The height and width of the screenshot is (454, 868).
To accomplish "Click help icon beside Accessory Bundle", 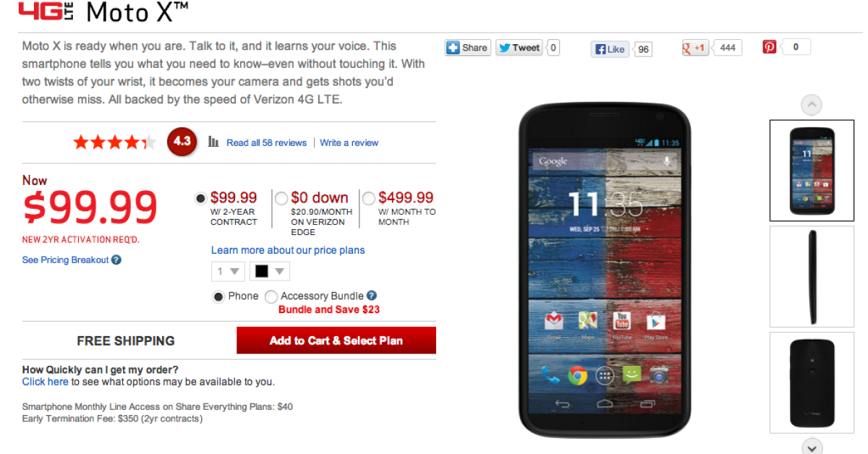I will point(372,296).
